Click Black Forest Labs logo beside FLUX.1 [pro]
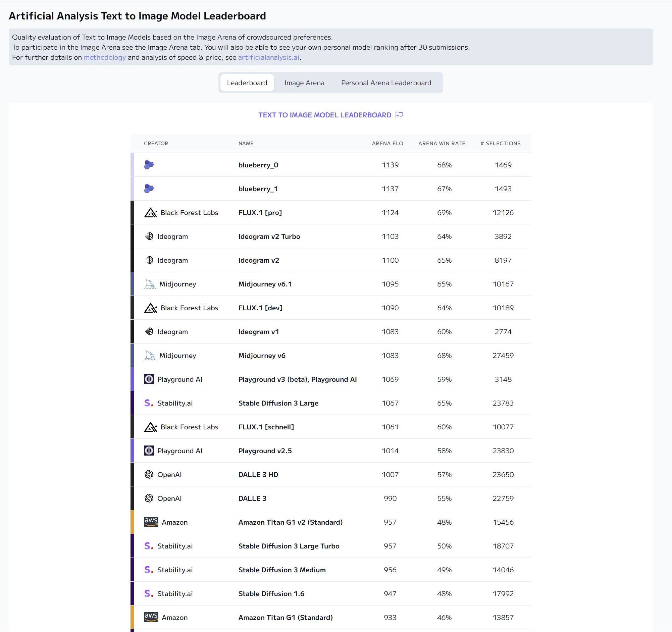Screen dimensions: 672x632 150,213
